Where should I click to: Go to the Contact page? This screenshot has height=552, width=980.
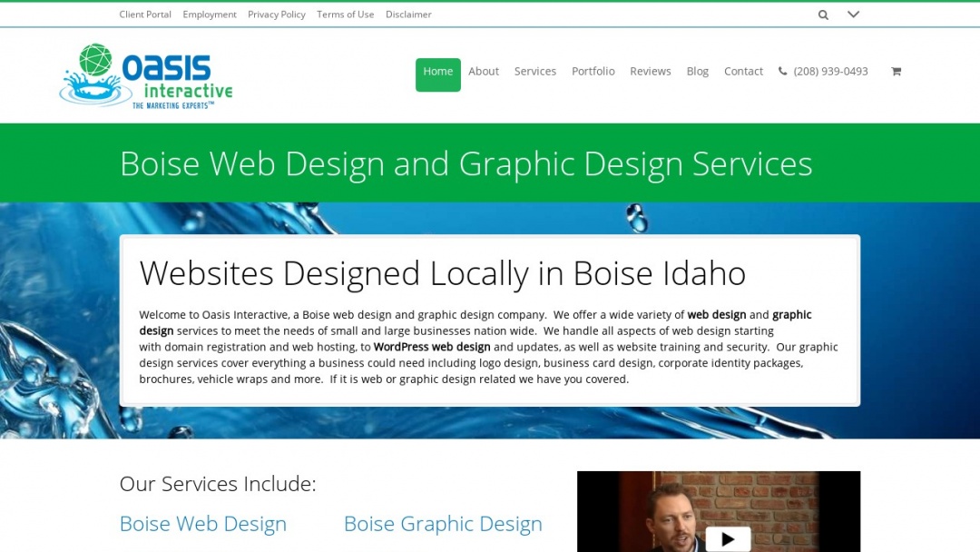pyautogui.click(x=743, y=71)
